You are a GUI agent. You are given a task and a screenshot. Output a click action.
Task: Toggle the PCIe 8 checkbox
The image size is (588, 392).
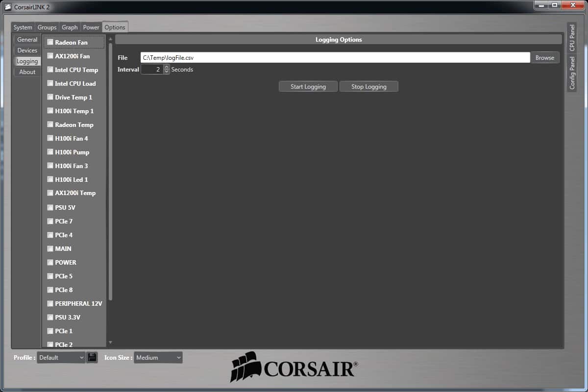(x=50, y=290)
